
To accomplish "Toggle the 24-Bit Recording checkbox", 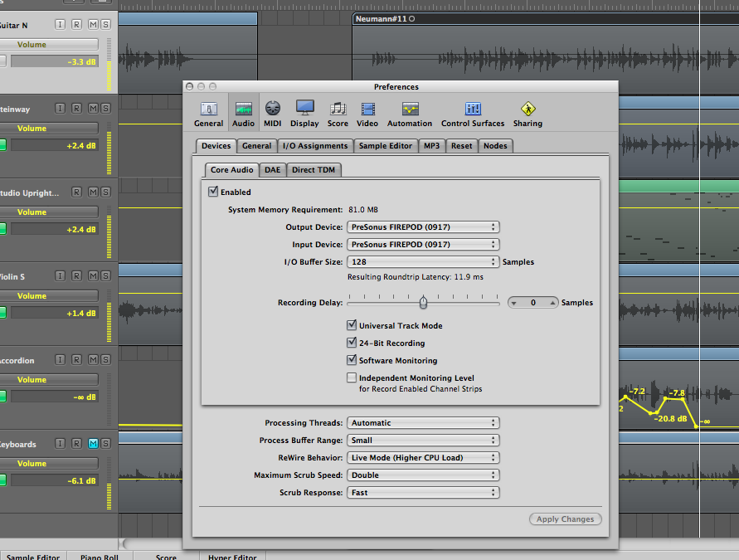I will click(352, 343).
